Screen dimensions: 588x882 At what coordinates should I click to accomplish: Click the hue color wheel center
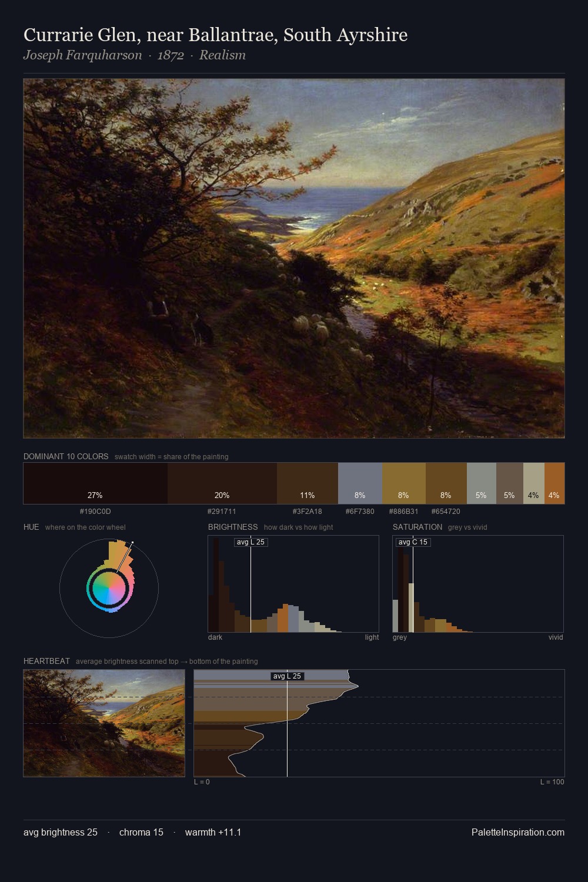click(109, 587)
